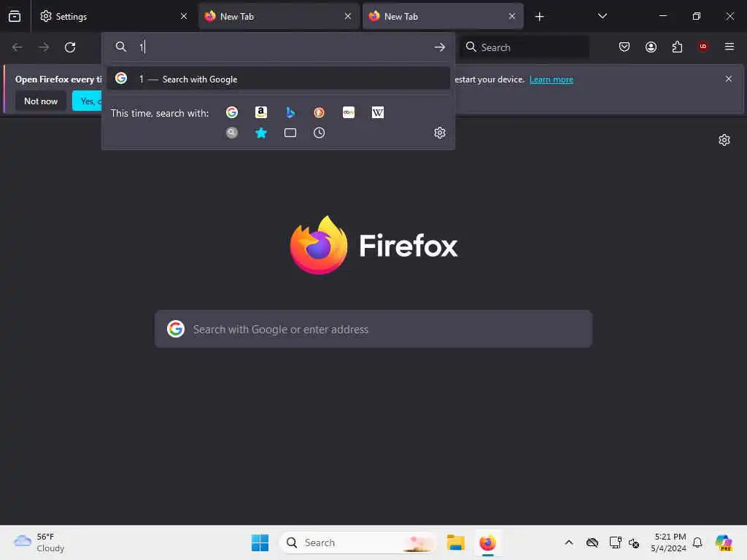This screenshot has height=560, width=747.
Task: Go back one page
Action: pos(18,47)
